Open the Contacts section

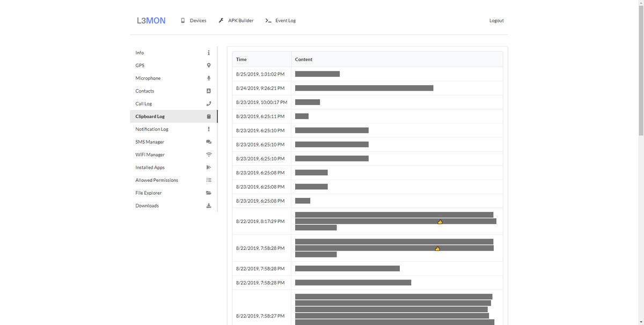pyautogui.click(x=173, y=91)
